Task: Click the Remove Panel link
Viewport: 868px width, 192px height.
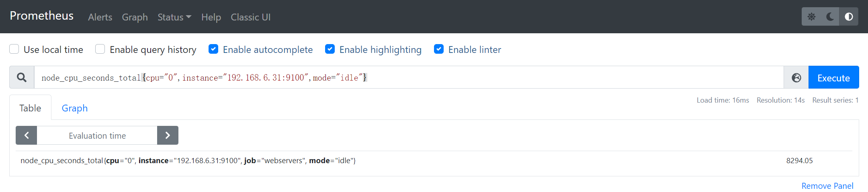Action: click(827, 186)
